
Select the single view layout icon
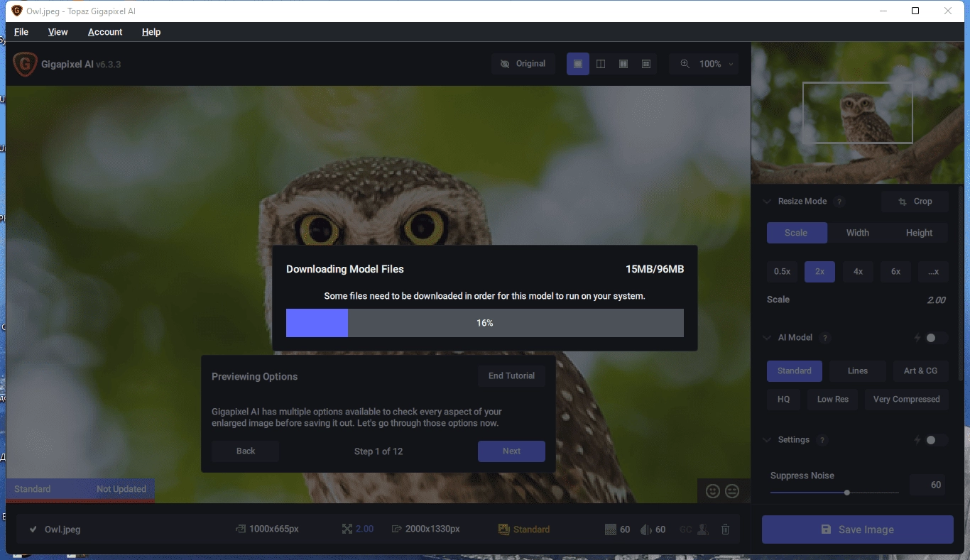tap(578, 64)
